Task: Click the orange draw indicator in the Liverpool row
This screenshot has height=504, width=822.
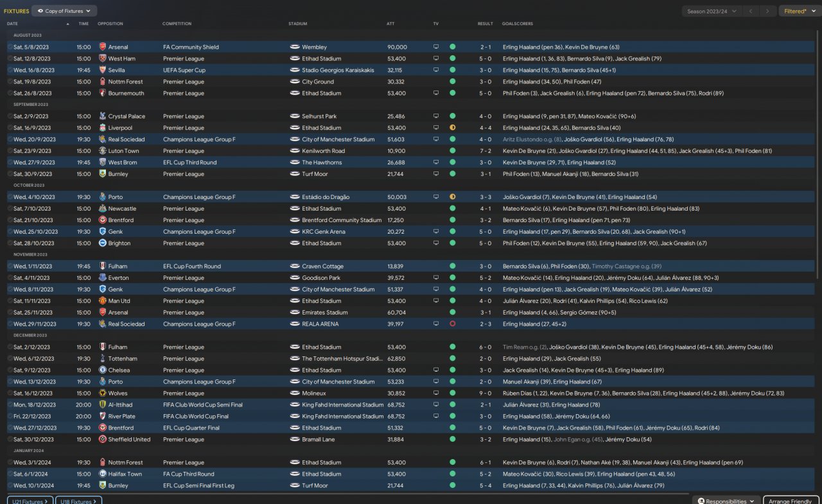Action: tap(452, 128)
